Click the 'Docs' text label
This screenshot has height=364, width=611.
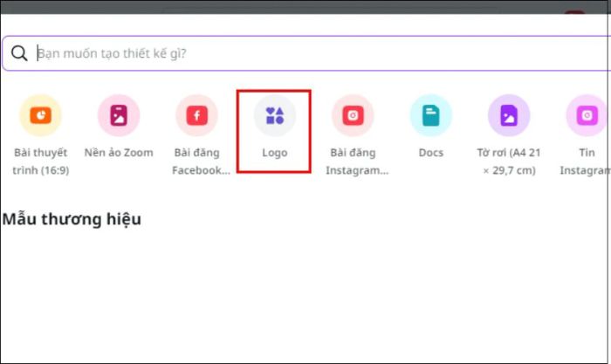coord(431,153)
